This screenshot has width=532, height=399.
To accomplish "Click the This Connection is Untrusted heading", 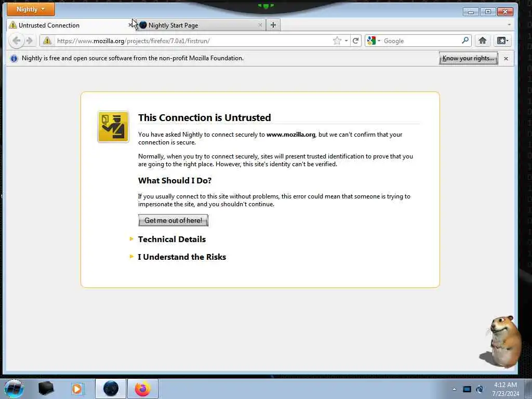I will coord(205,117).
